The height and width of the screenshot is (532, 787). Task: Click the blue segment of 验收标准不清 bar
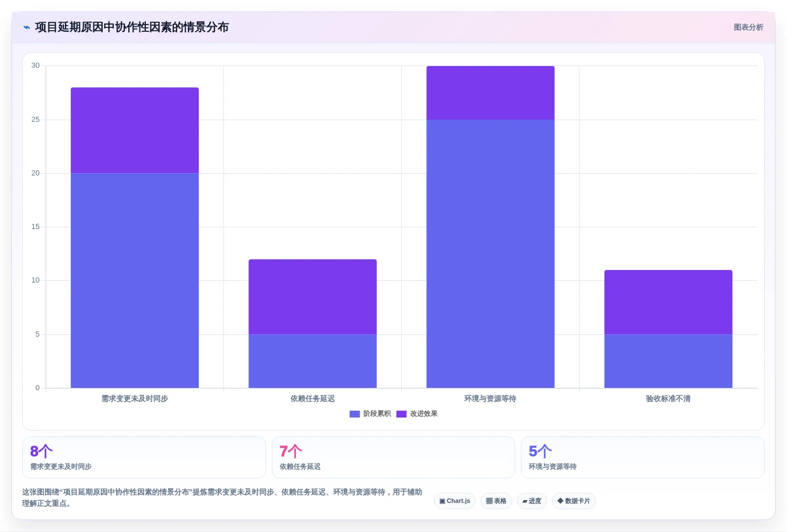click(668, 361)
